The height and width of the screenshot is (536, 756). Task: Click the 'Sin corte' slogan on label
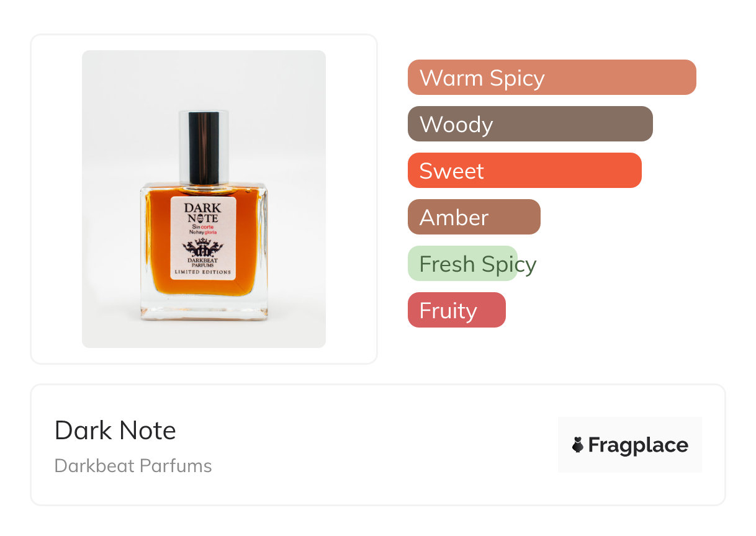202,227
